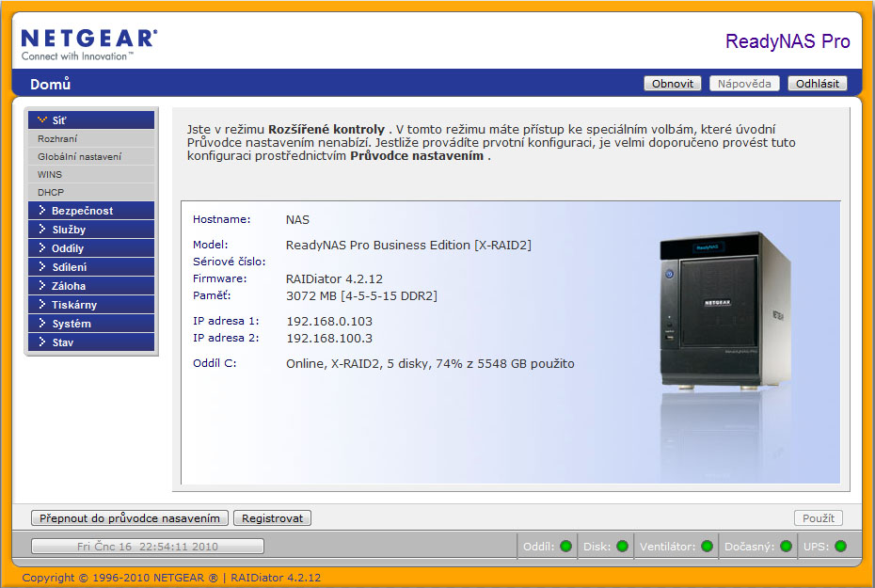Expand the Bezpečnost menu section
Image resolution: width=875 pixels, height=588 pixels.
click(x=91, y=211)
